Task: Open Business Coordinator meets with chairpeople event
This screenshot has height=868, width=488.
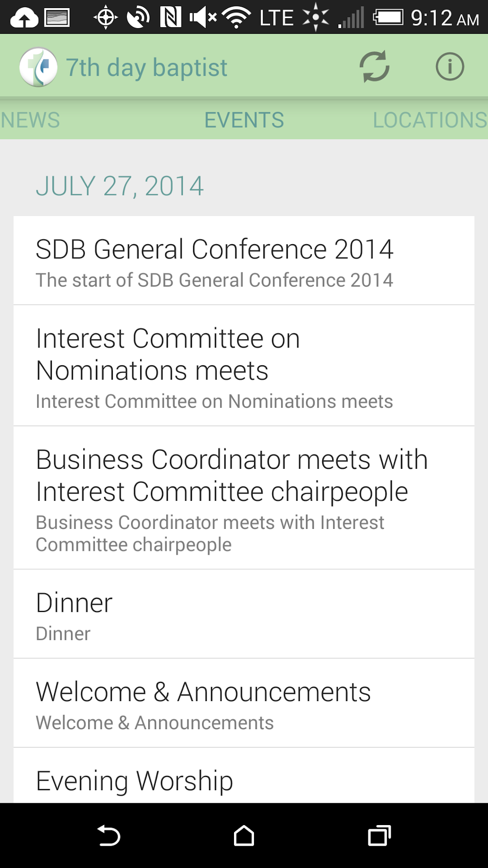Action: click(244, 498)
